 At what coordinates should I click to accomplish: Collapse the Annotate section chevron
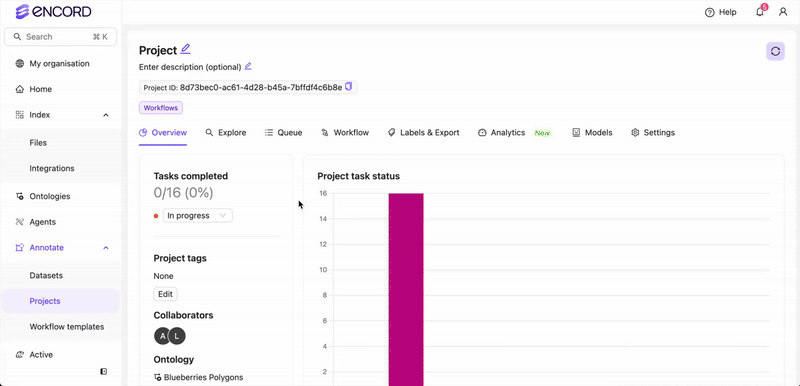[x=106, y=248]
